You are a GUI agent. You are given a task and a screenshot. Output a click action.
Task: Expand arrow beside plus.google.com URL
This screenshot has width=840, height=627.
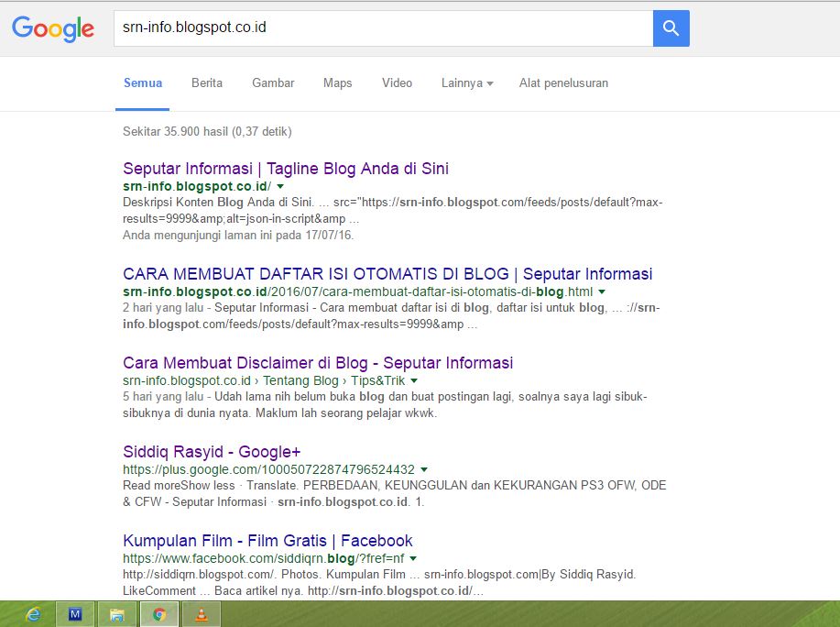point(424,469)
